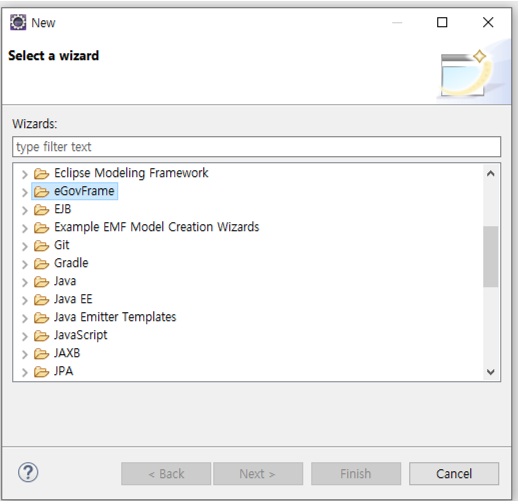
Task: Select the Java wizard category label
Action: (x=65, y=281)
